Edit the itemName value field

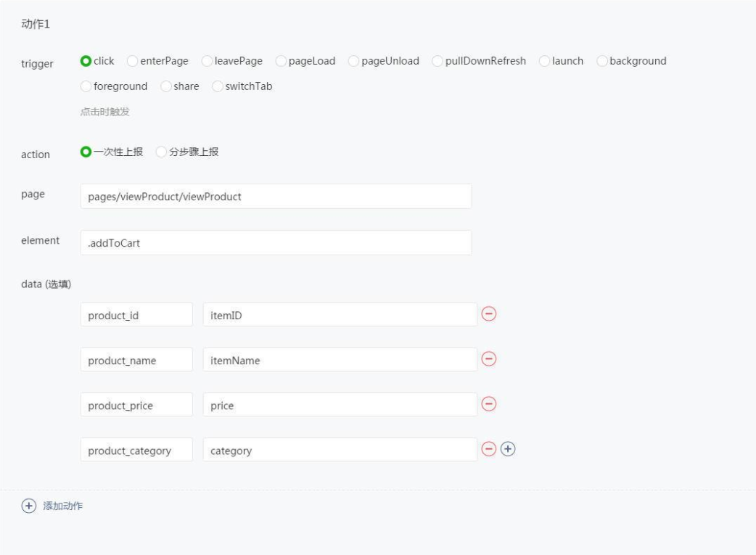coord(340,360)
